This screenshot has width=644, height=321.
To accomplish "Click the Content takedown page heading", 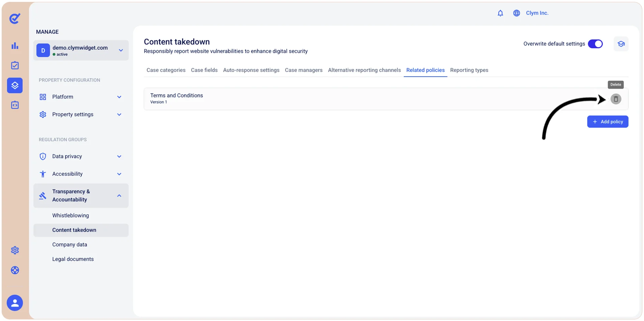I will click(x=177, y=42).
